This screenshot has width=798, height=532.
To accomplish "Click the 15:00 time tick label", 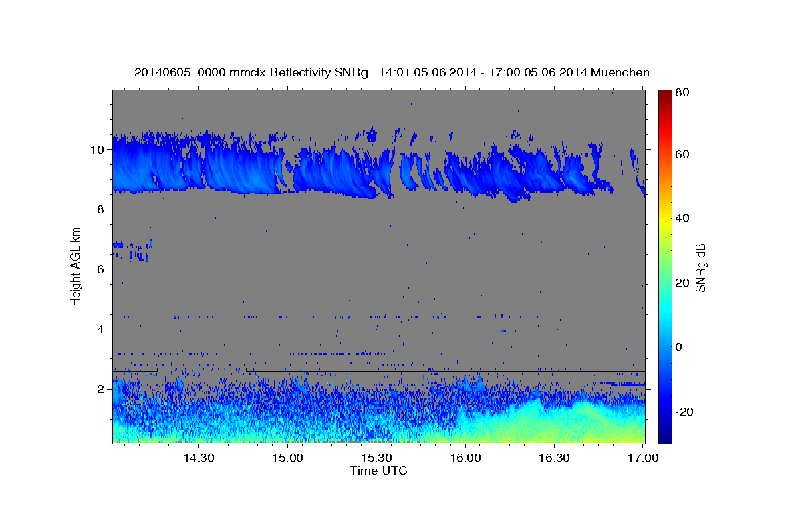I will [x=287, y=458].
